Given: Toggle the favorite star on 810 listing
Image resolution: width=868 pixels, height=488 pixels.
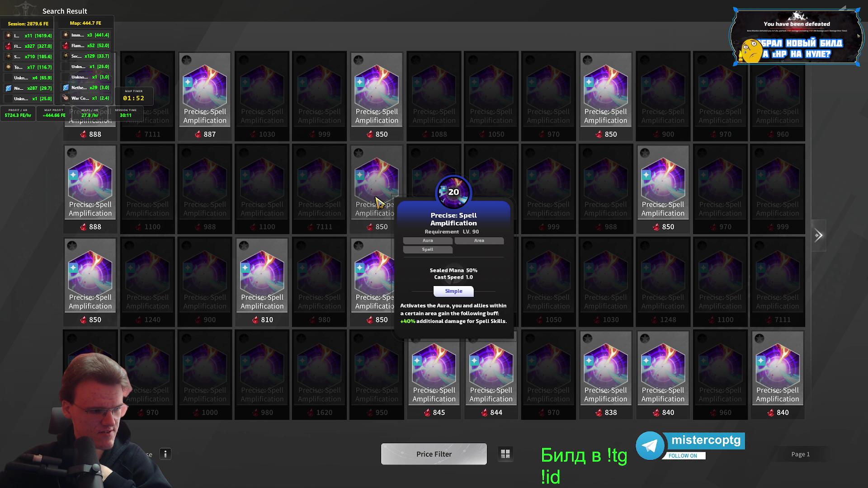Looking at the screenshot, I should [x=244, y=246].
